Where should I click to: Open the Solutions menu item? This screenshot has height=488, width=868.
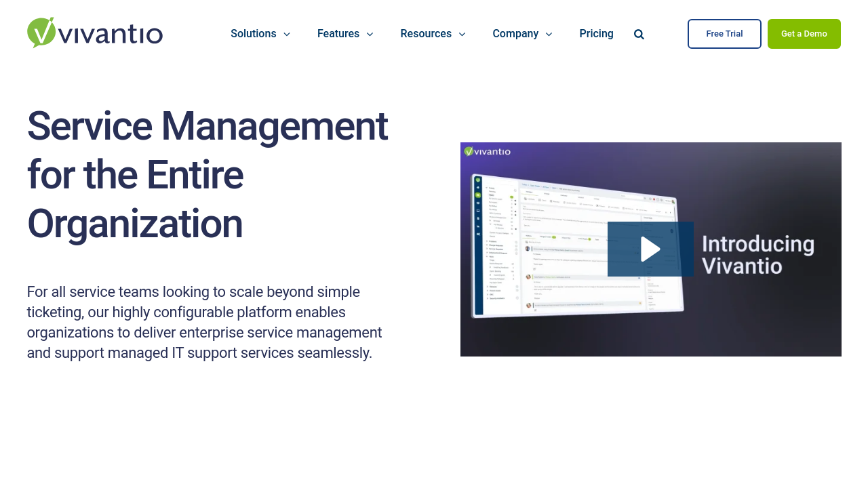pos(253,34)
